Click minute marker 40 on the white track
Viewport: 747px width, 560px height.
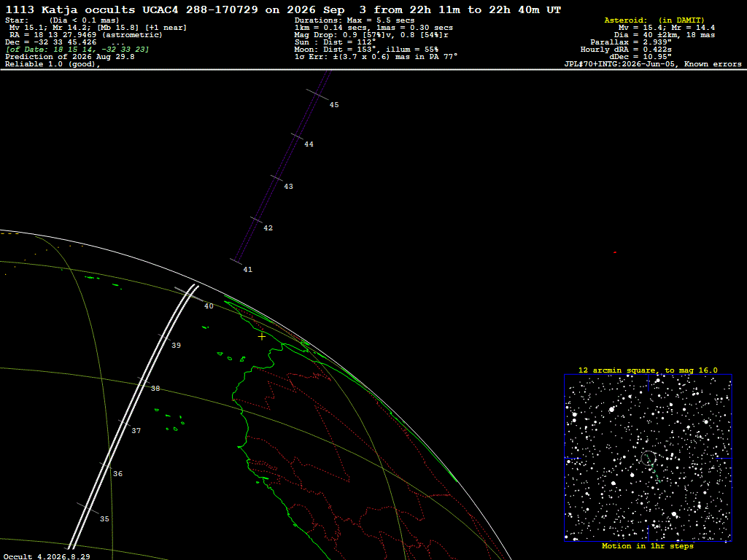(209, 306)
